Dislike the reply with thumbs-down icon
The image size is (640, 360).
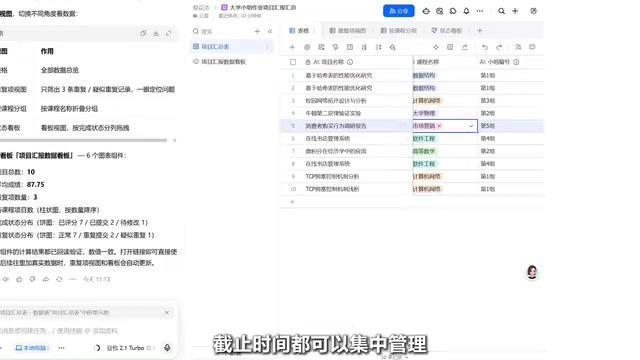[32, 280]
